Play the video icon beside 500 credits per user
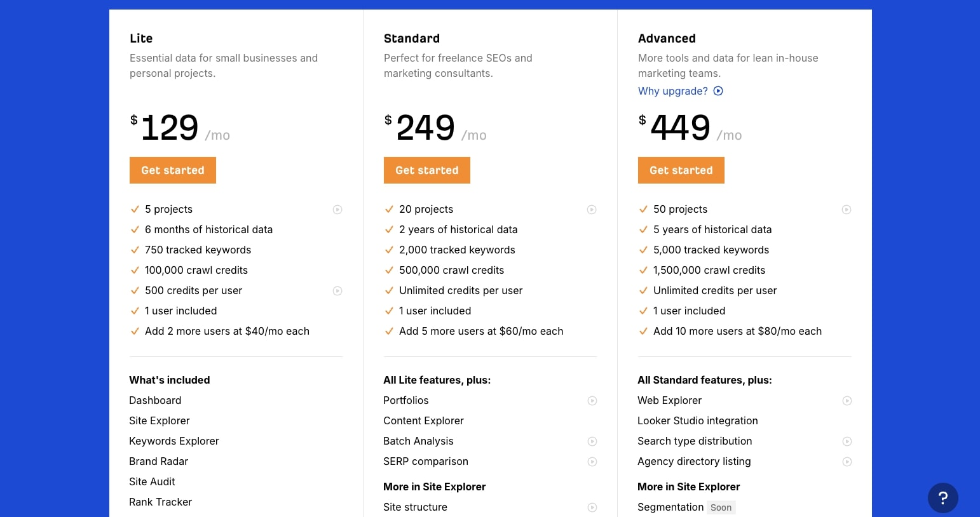Screen dimensions: 980x517 [x=337, y=291]
